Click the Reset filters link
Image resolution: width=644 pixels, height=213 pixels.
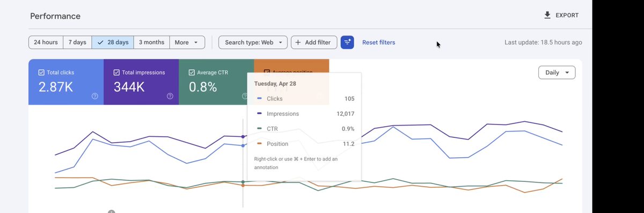[379, 42]
